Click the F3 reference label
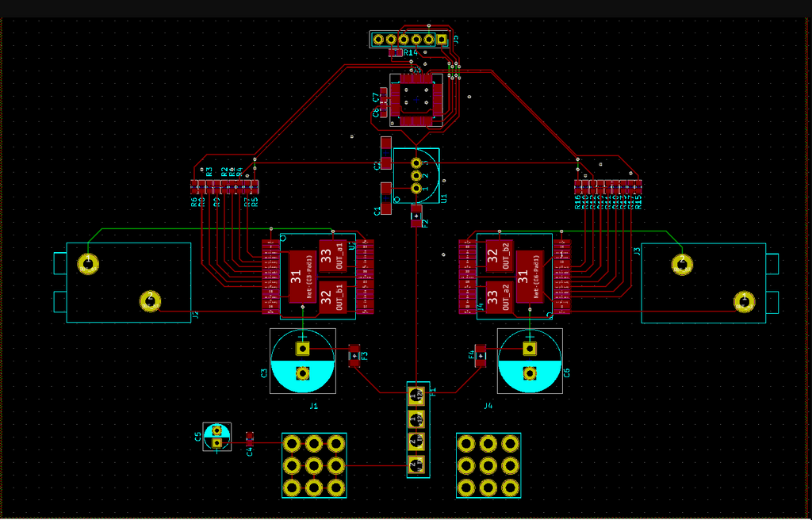Viewport: 812px width, 520px height. coord(365,356)
